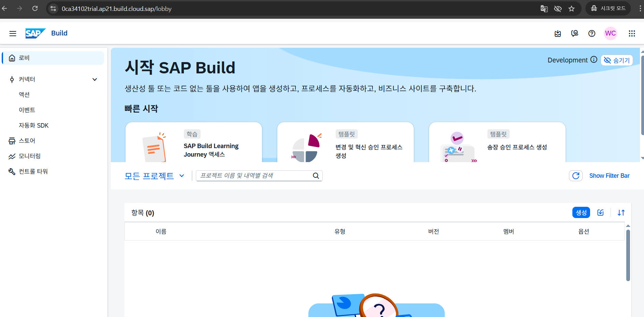
Task: Open the WC user profile avatar
Action: (x=611, y=33)
